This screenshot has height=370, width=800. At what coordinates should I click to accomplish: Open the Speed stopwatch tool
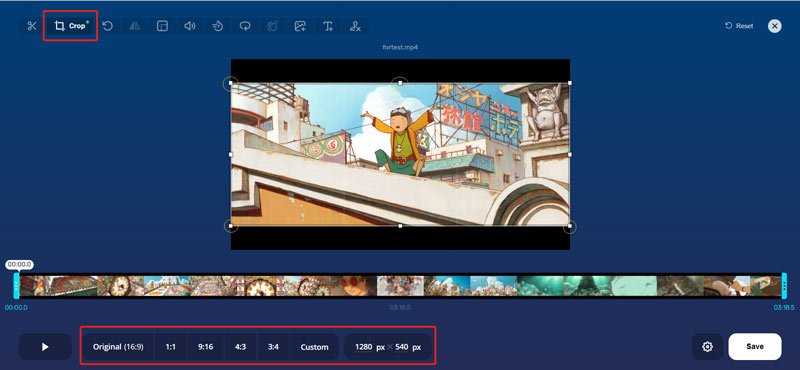pyautogui.click(x=217, y=26)
